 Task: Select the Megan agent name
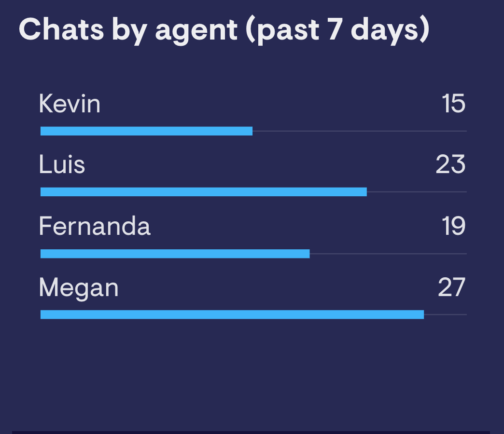click(79, 287)
